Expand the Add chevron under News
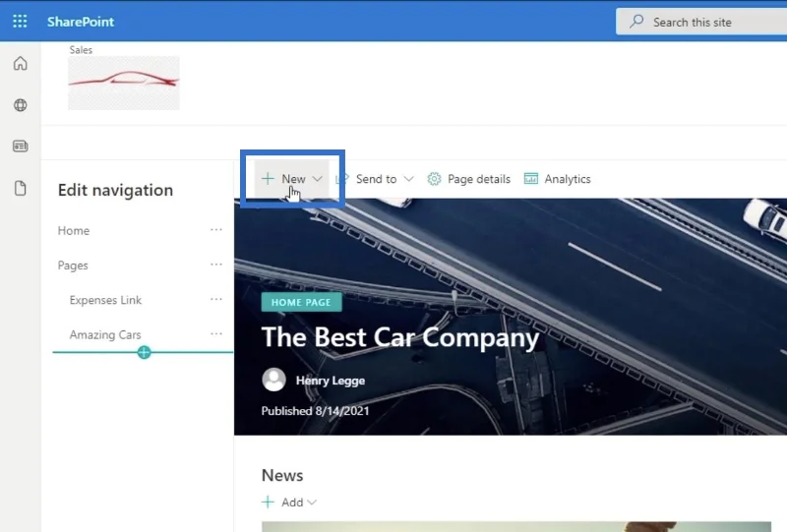Image resolution: width=787 pixels, height=532 pixels. tap(312, 502)
